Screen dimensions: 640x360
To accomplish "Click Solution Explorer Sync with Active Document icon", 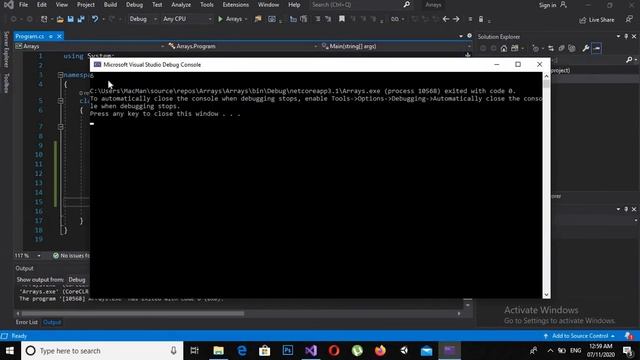I will [x=551, y=49].
